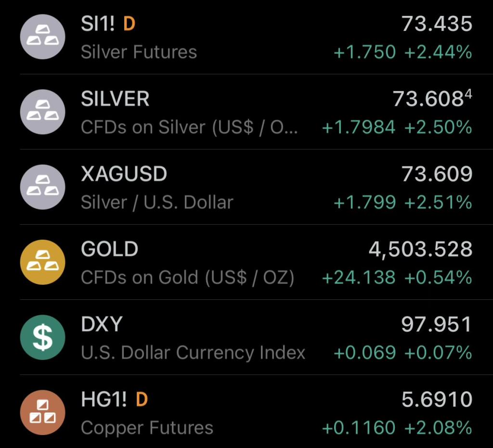Click Copper Futures price 5.6910

pyautogui.click(x=437, y=399)
